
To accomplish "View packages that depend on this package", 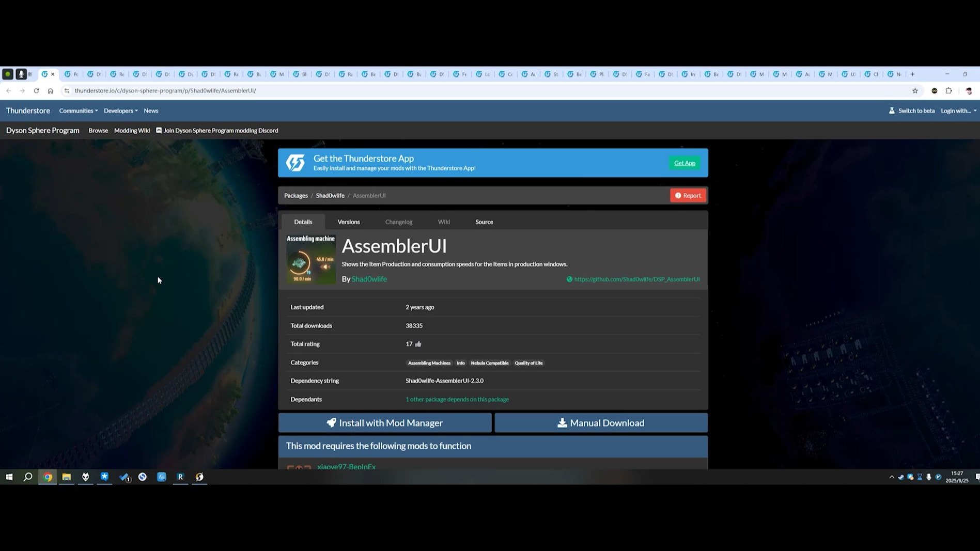I will pos(457,400).
